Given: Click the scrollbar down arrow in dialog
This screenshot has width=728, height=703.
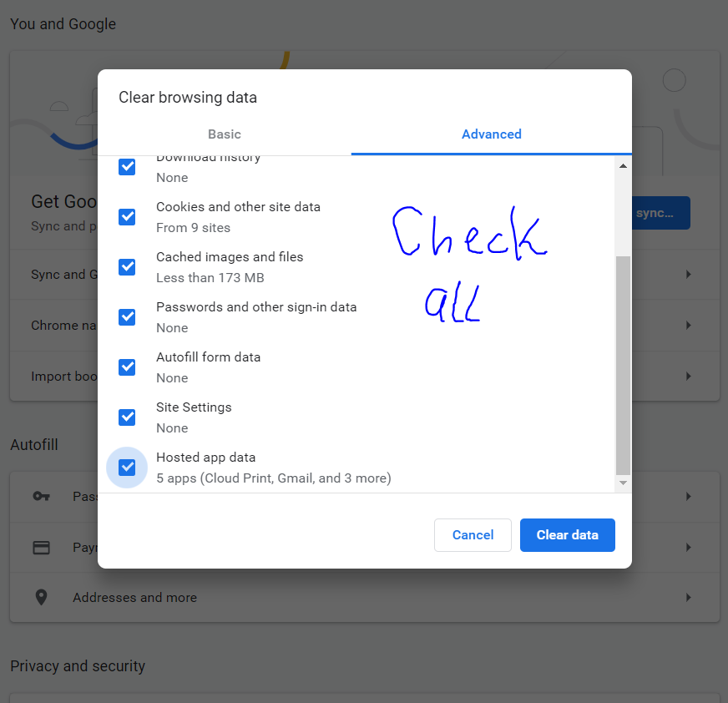Looking at the screenshot, I should tap(623, 483).
